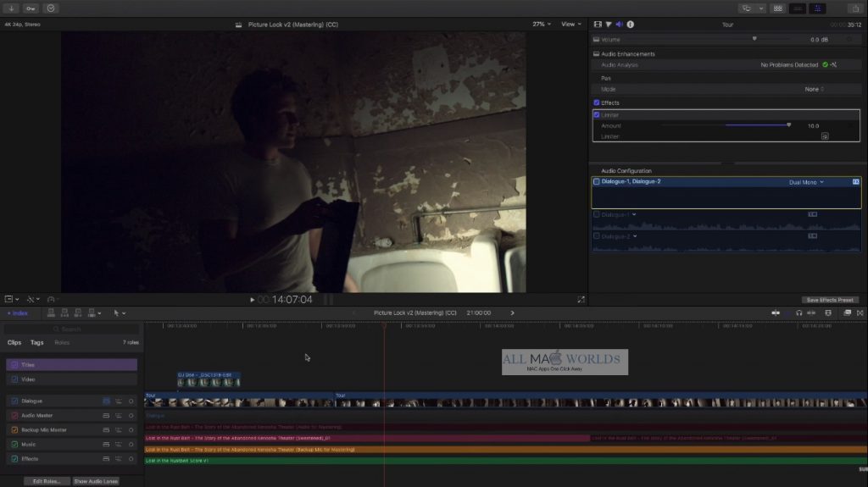Focus the Effects role circle icon
Image resolution: width=868 pixels, height=487 pixels.
(131, 459)
